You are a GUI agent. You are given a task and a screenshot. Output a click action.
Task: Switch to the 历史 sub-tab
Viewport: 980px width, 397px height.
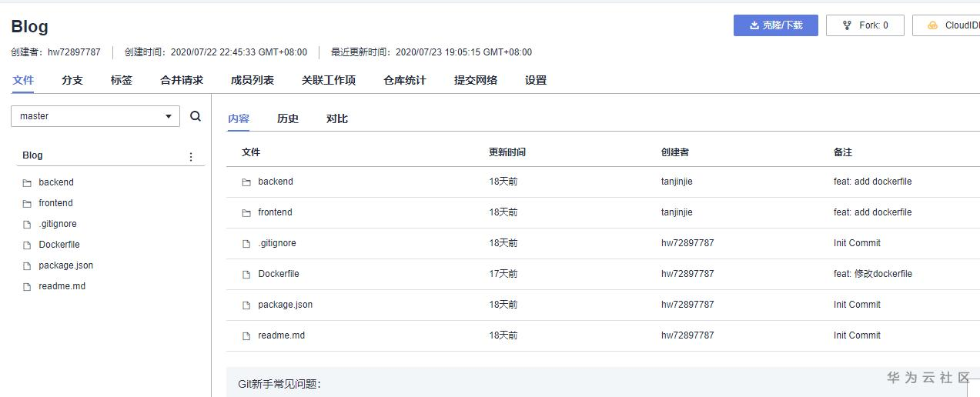(x=288, y=118)
